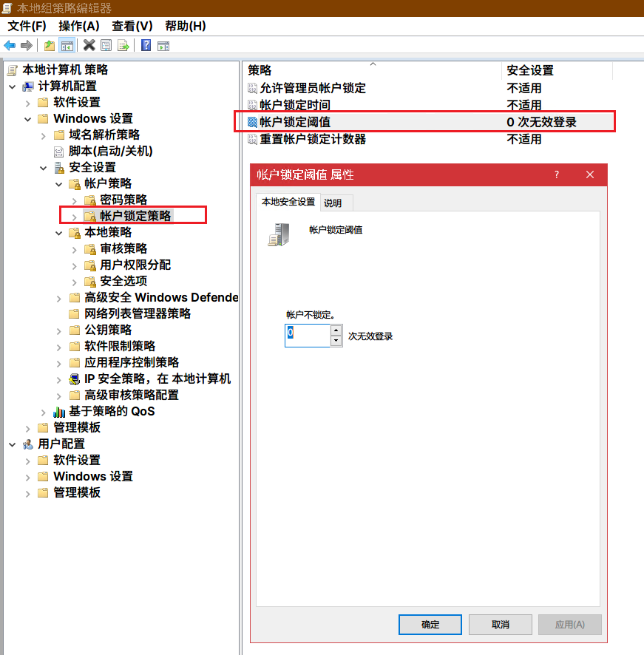Viewport: 644px width, 655px height.
Task: Collapse the Windows 设置 node under 计算机配置
Action: pyautogui.click(x=27, y=120)
